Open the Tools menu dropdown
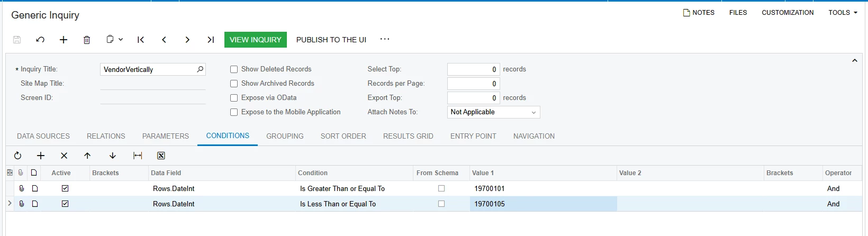Viewport: 868px width, 236px height. click(x=843, y=13)
